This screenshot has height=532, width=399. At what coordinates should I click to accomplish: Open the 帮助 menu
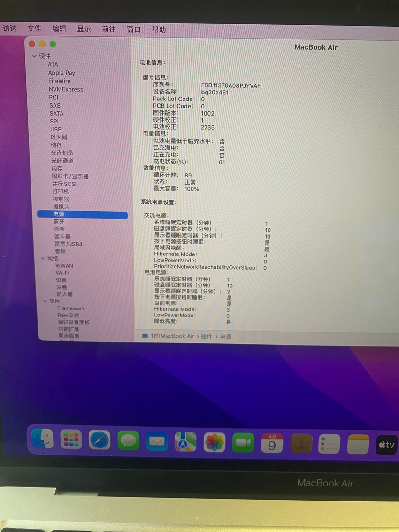click(159, 30)
